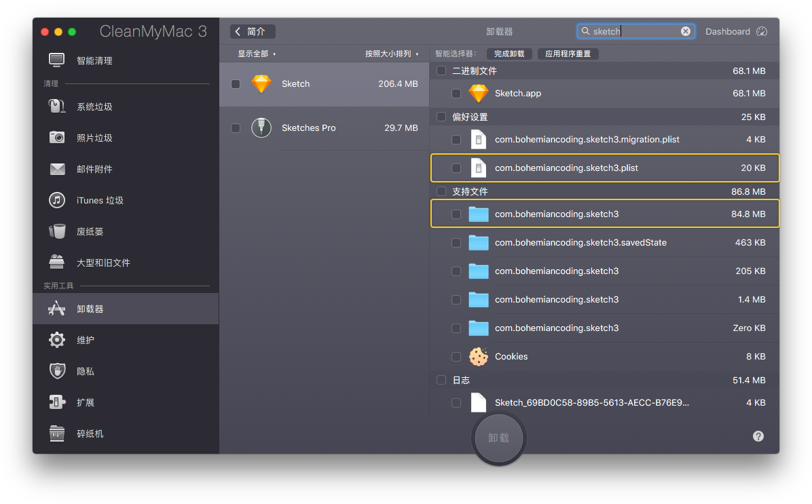812x504 pixels.
Task: Select the System Junk (系统垃圾) icon
Action: 56,106
